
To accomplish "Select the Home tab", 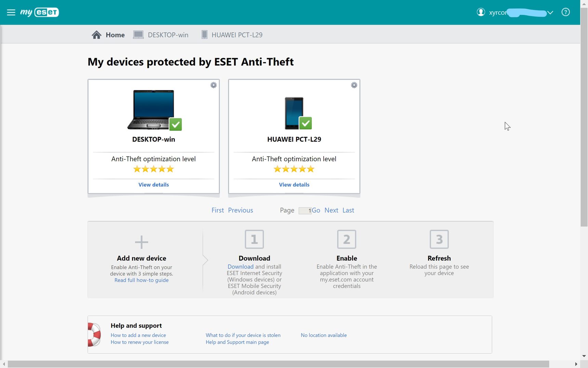I will tap(108, 35).
